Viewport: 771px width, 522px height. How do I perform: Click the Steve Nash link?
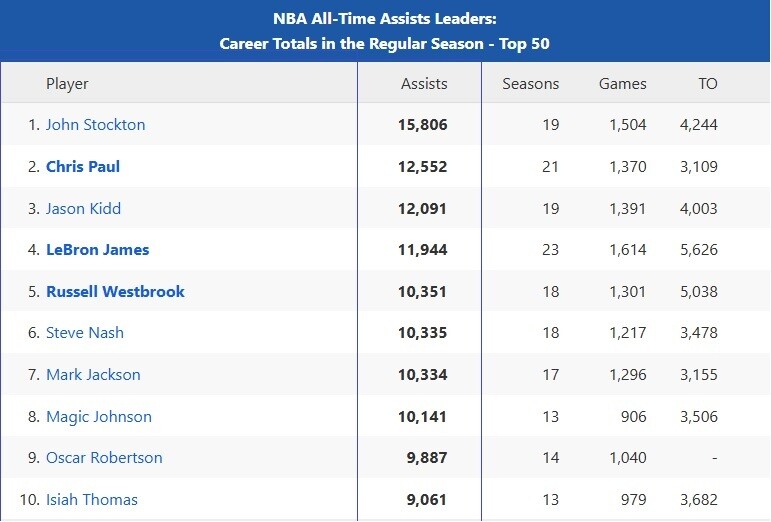tap(85, 333)
